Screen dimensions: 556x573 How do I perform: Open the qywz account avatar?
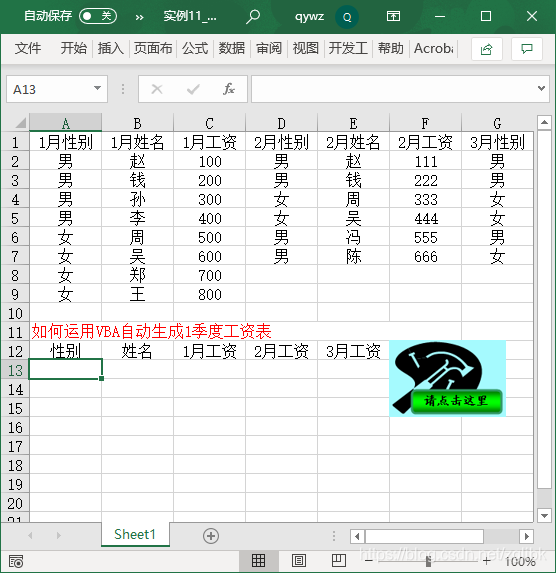pos(347,17)
